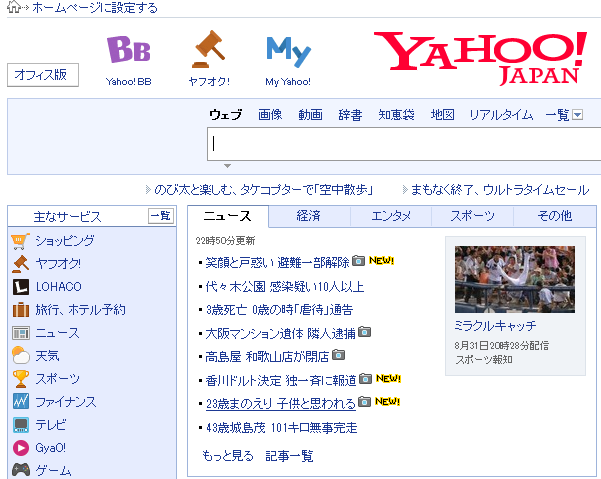Switch to the その他 topics tab
The height and width of the screenshot is (479, 601).
coord(555,216)
